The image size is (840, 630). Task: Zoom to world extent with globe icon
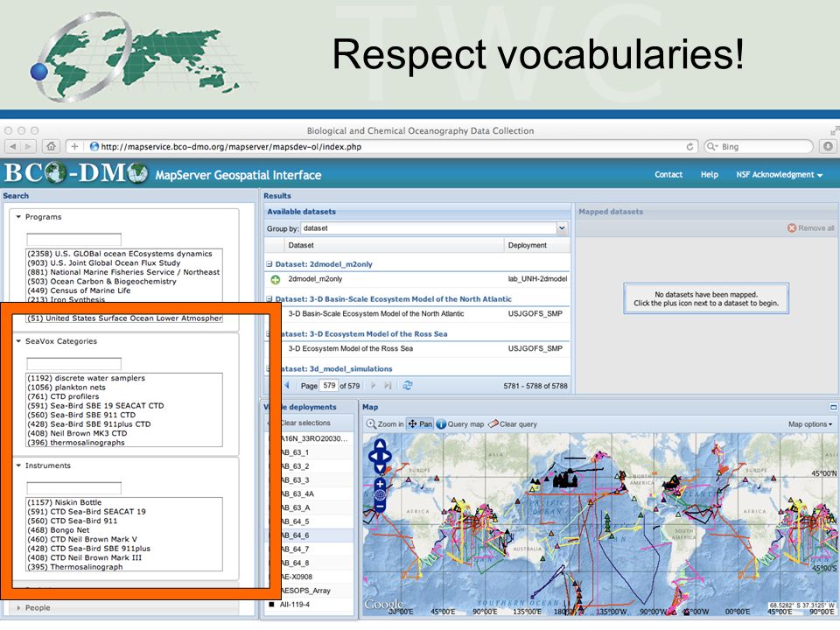click(x=380, y=495)
